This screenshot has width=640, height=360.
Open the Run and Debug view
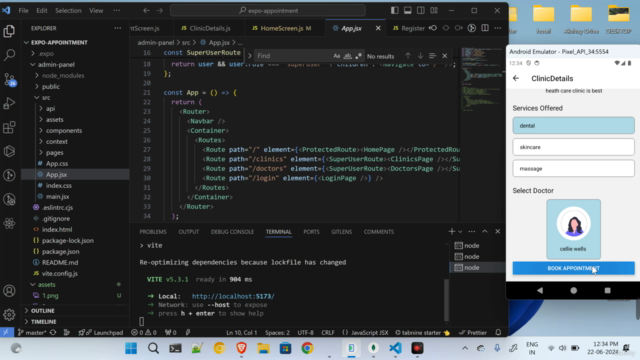[9, 103]
